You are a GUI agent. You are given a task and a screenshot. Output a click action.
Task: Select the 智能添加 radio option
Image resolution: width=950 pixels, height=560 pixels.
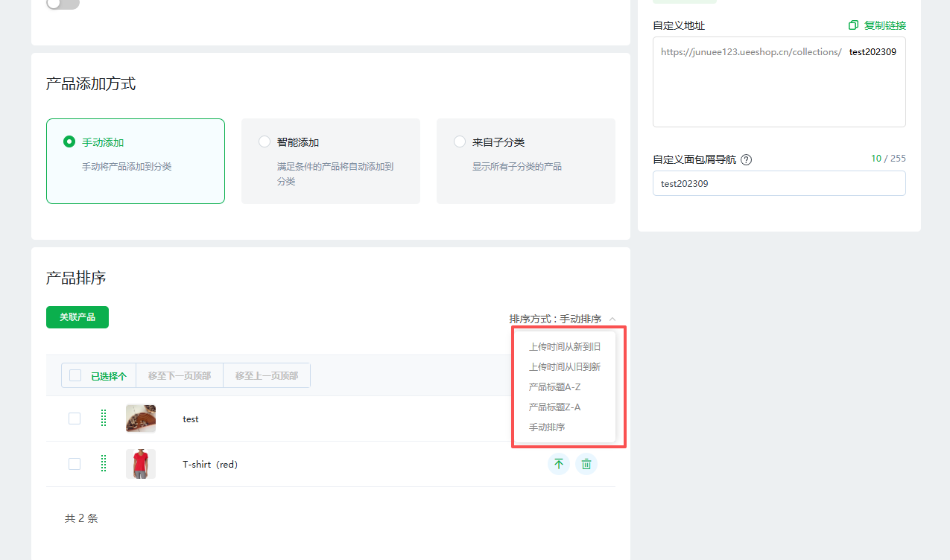click(264, 141)
